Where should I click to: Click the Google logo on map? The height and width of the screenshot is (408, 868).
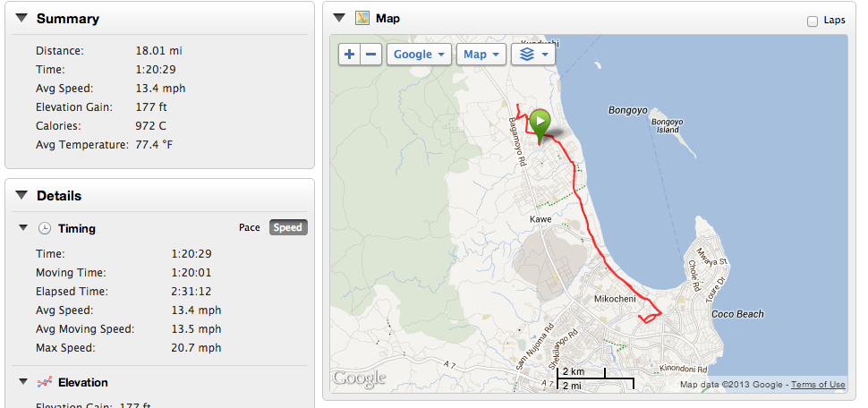tap(359, 378)
